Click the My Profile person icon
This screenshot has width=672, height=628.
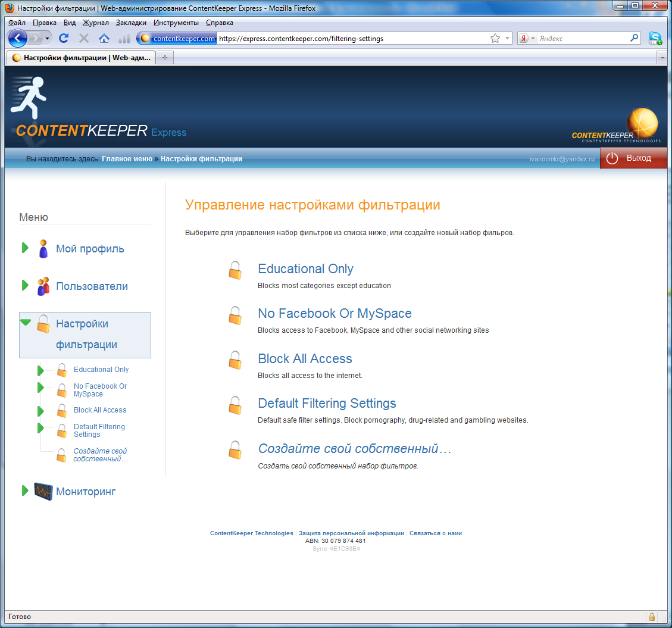(43, 249)
